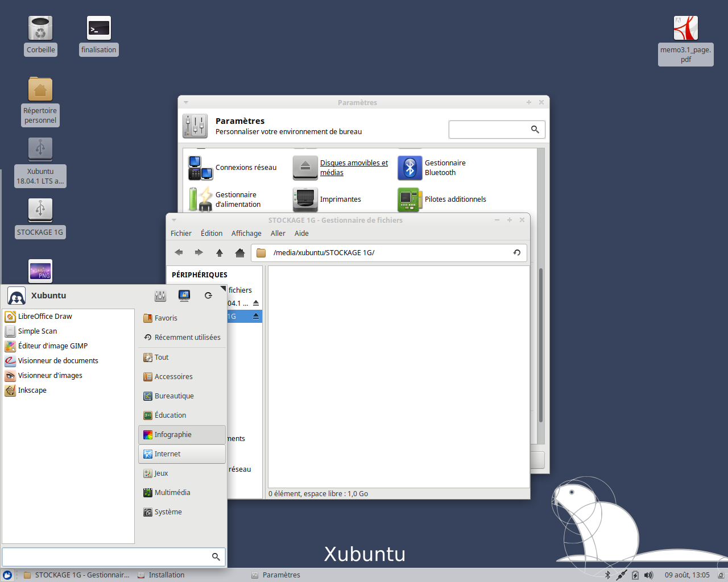Launch LibreOffice Draw from menu

[69, 317]
